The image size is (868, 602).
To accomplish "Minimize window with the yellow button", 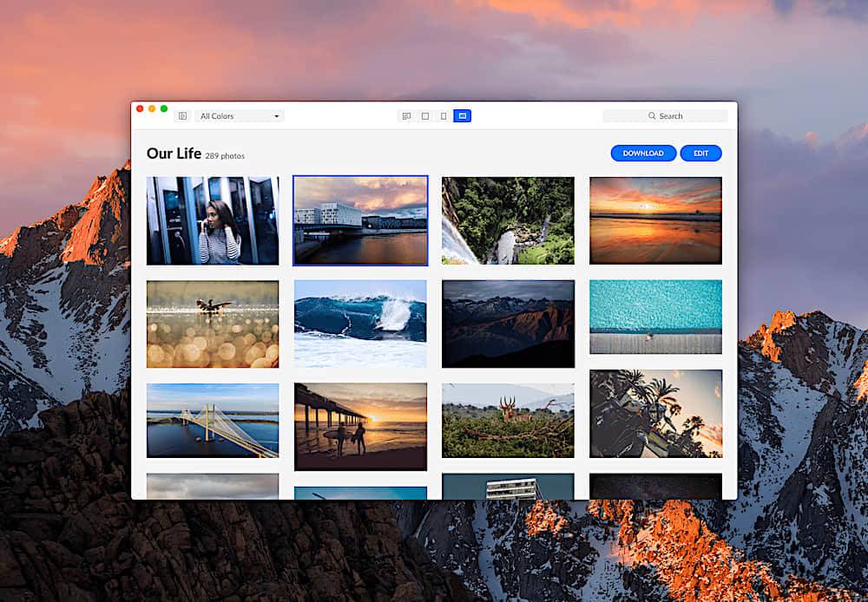I will [x=152, y=109].
